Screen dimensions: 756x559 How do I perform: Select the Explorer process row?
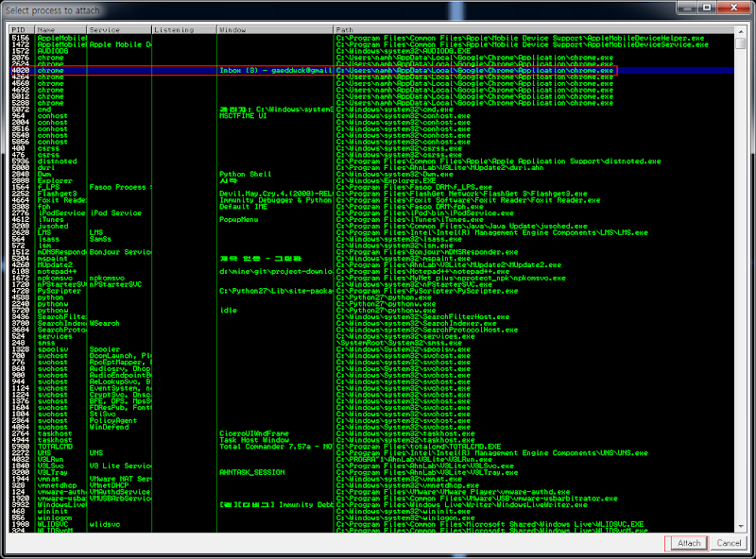[371, 180]
